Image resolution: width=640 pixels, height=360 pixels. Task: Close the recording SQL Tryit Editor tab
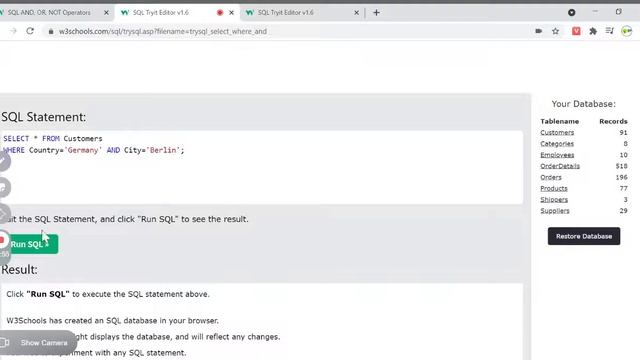[231, 13]
